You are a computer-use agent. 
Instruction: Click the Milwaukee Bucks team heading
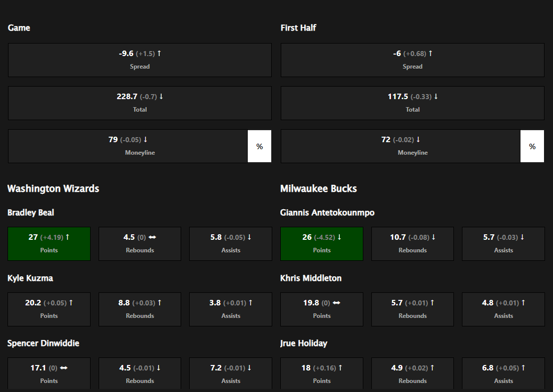(x=318, y=189)
